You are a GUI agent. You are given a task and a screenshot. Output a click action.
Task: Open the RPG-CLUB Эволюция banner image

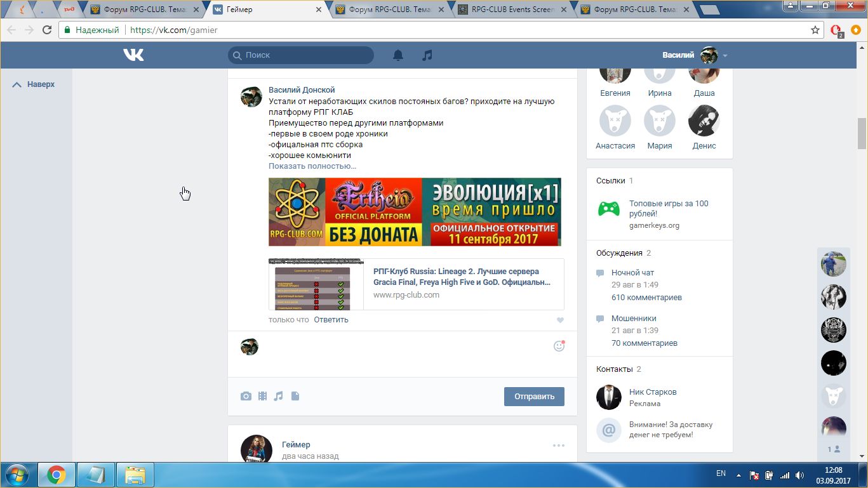[415, 212]
